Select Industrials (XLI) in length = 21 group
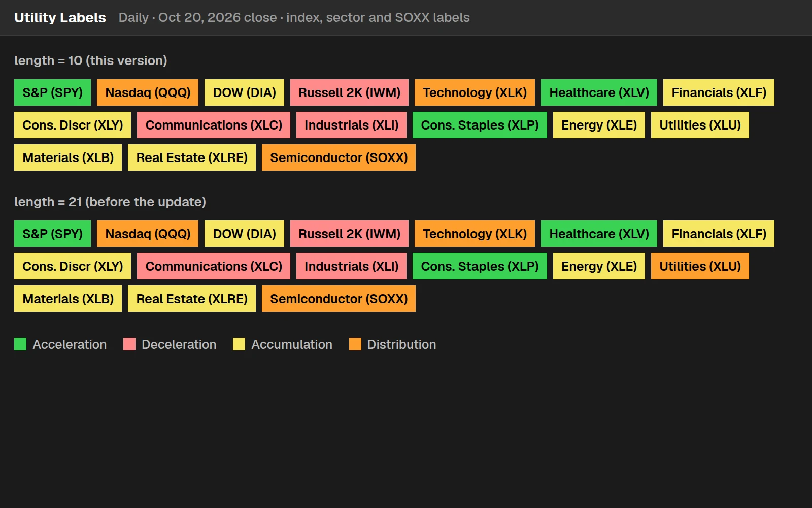Screen dimensions: 812x508 (x=351, y=266)
